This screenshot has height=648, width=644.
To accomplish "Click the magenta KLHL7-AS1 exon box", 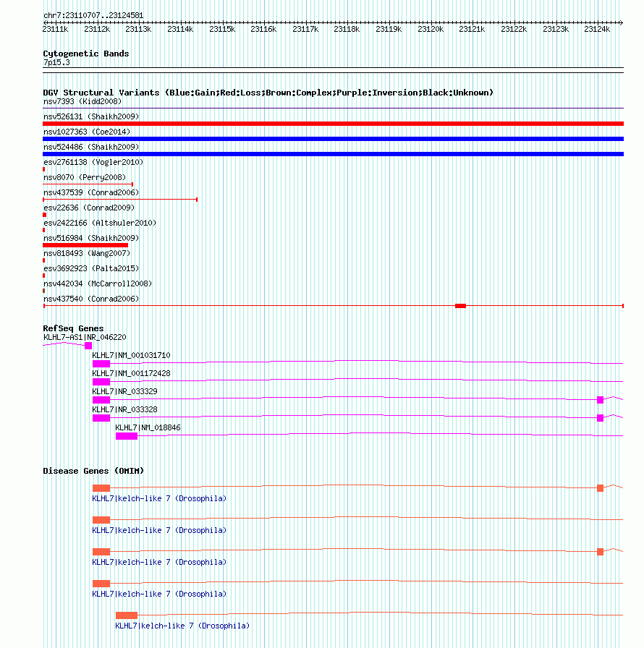I will click(88, 346).
